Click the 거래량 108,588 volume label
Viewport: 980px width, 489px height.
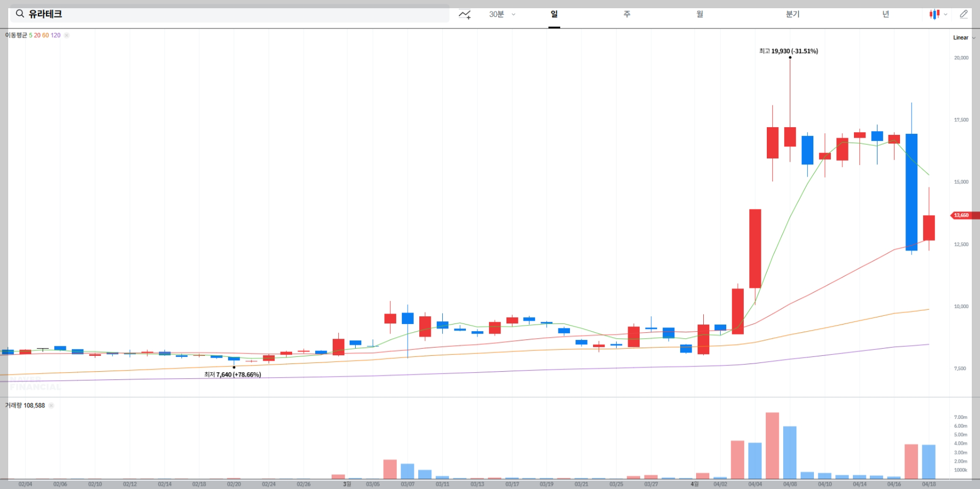(25, 406)
